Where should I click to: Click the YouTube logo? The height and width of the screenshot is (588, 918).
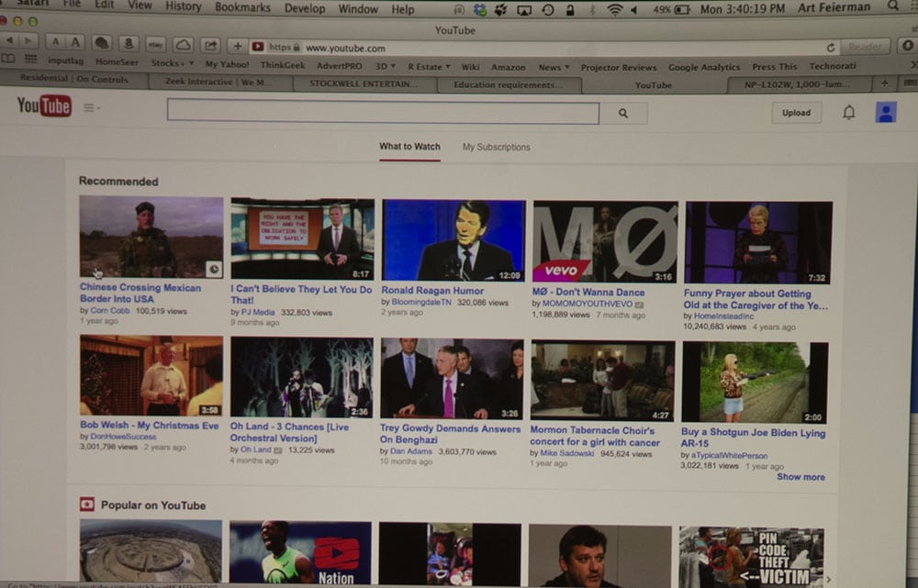pyautogui.click(x=44, y=105)
